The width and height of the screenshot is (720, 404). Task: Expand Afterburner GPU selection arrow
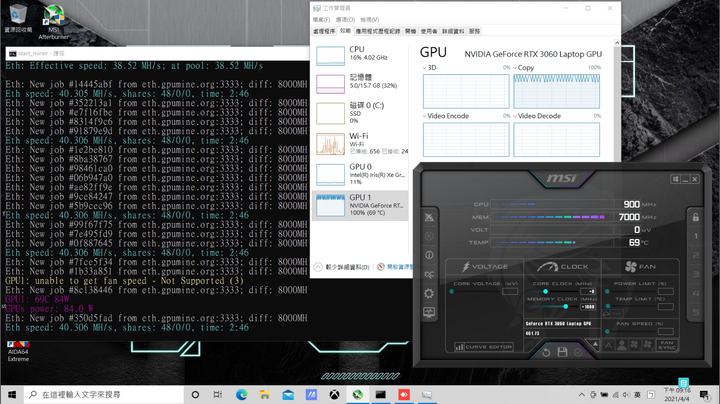pyautogui.click(x=595, y=344)
